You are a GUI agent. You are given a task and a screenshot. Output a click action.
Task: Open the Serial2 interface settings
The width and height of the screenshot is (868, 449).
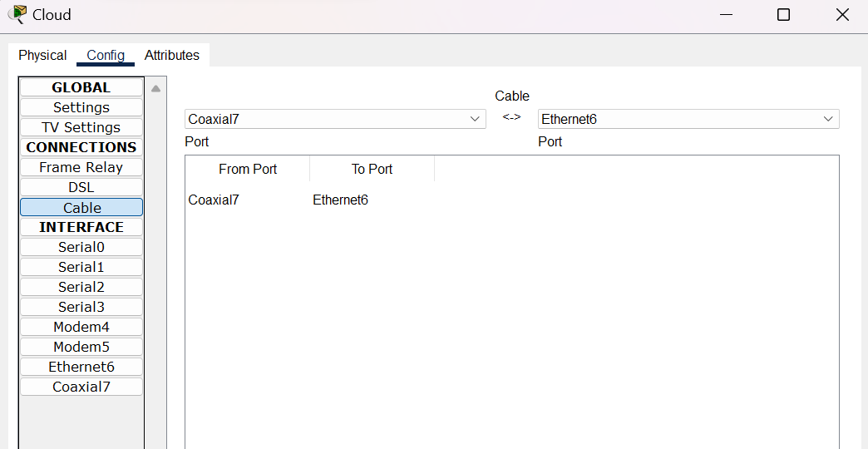coord(81,287)
